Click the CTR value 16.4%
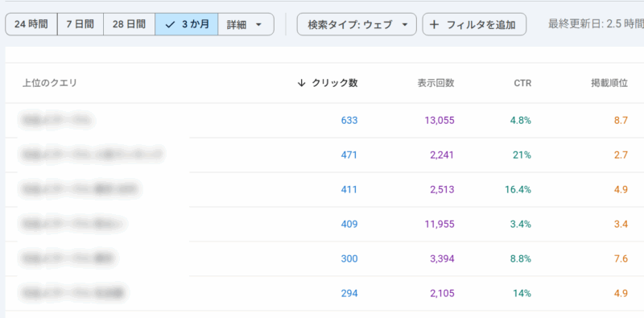 pos(518,189)
